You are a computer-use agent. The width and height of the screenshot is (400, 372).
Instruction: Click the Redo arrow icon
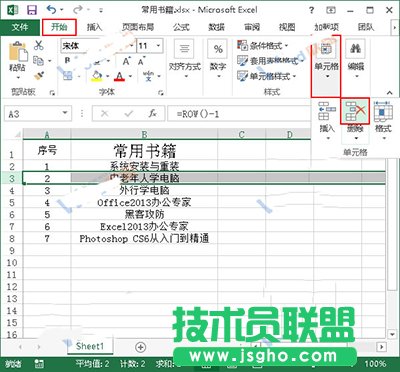pyautogui.click(x=78, y=9)
